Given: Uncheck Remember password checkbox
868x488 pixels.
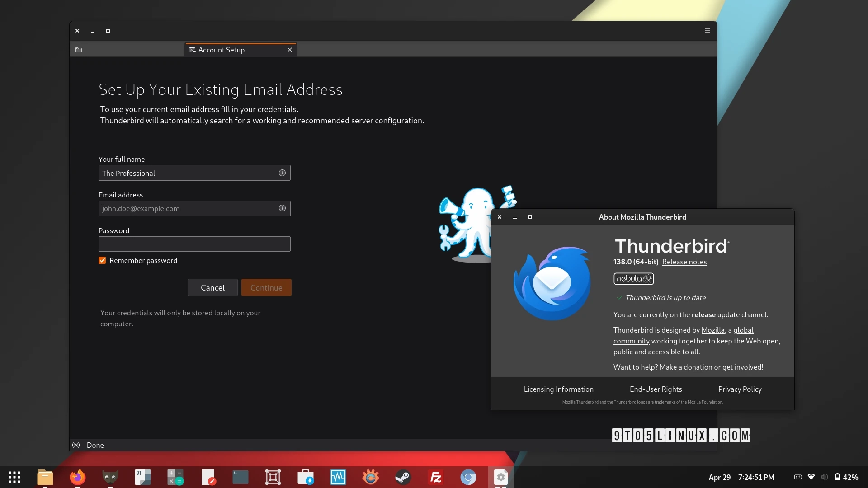Looking at the screenshot, I should 102,261.
